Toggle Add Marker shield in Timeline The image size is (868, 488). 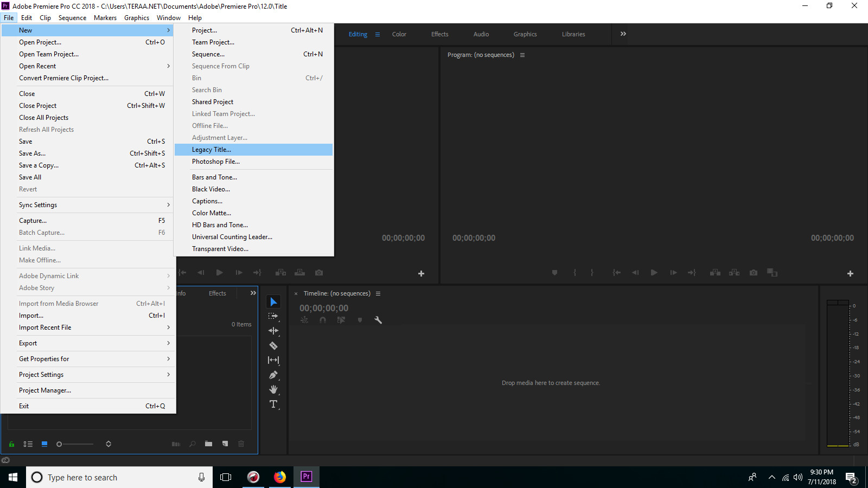click(x=360, y=320)
